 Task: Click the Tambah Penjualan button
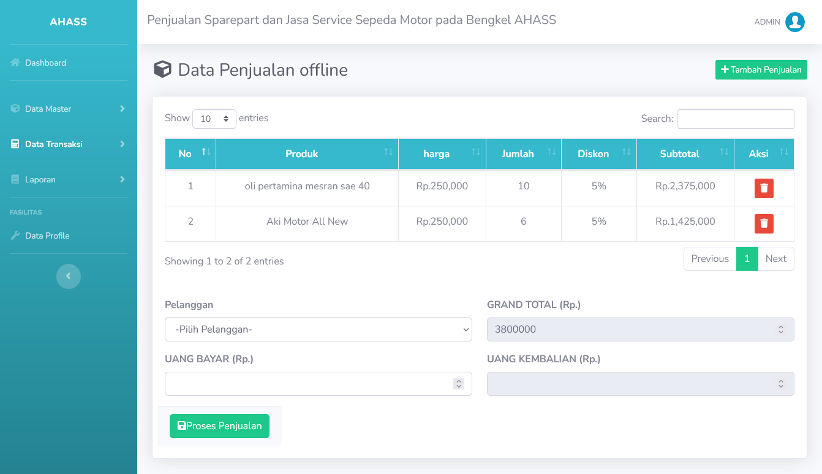coord(761,70)
